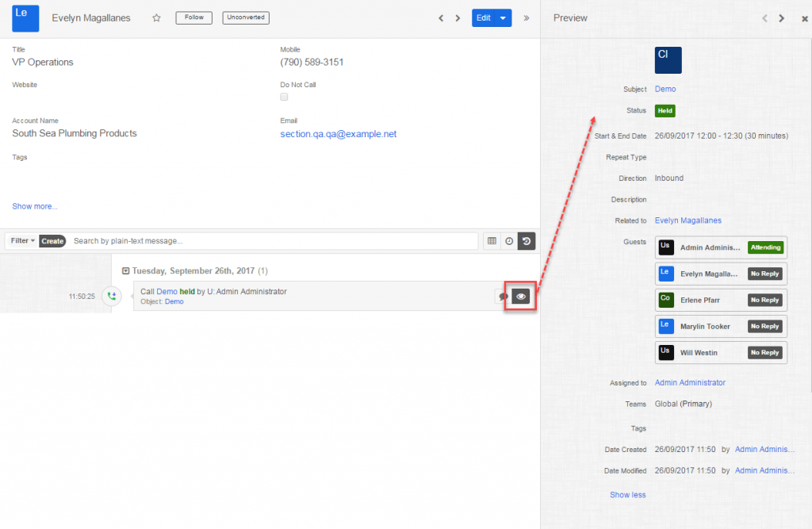The width and height of the screenshot is (812, 529).
Task: Click the clock icon in the activity toolbar
Action: [x=509, y=241]
